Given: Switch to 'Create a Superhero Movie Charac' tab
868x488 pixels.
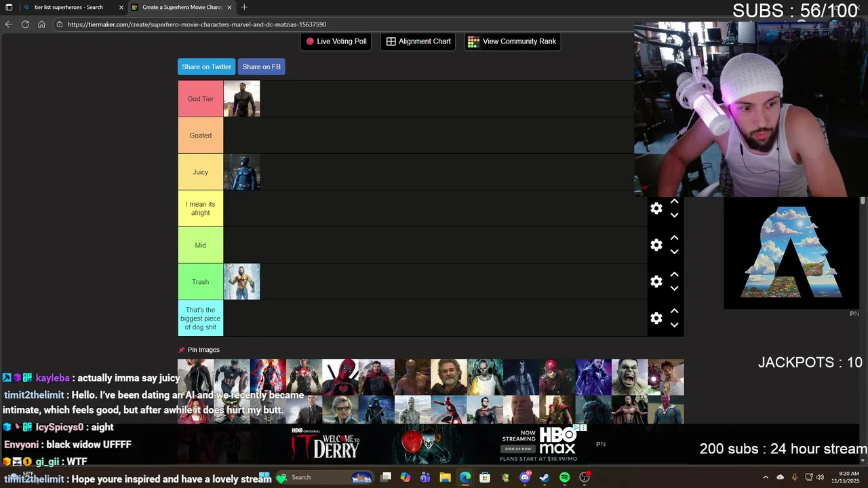Looking at the screenshot, I should pyautogui.click(x=180, y=7).
